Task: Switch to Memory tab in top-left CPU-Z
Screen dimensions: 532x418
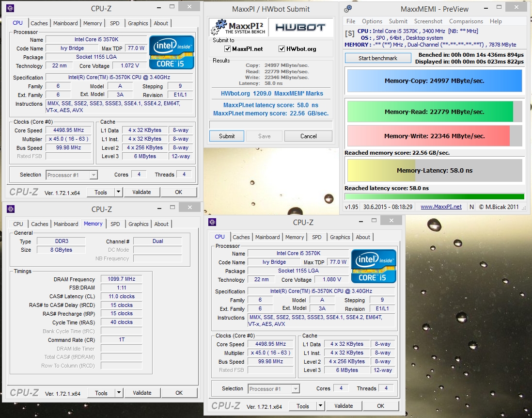Action: click(x=93, y=23)
